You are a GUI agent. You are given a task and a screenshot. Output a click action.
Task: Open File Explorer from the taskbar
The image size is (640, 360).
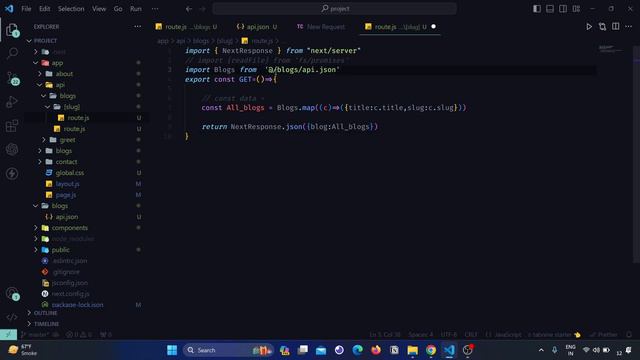click(412, 350)
